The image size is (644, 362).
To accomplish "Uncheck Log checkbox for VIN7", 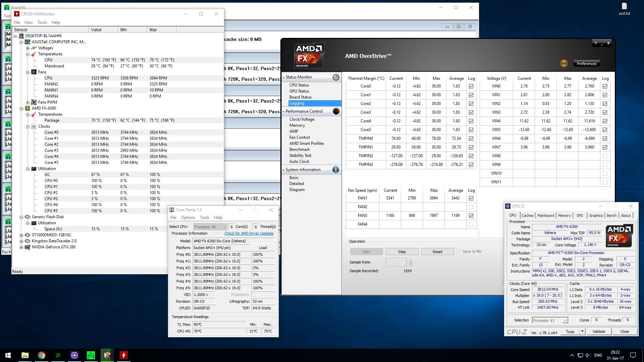I will click(x=605, y=147).
